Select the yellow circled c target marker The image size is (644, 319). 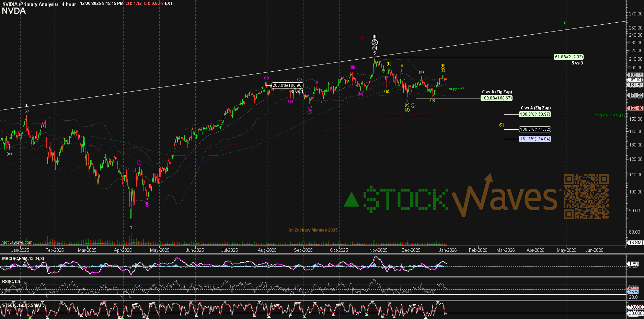click(502, 125)
